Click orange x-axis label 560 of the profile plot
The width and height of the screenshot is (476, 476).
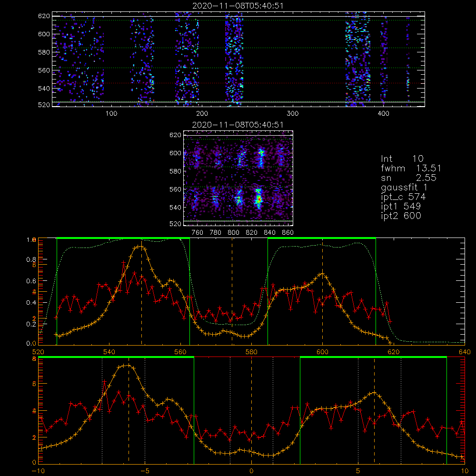[x=180, y=352]
